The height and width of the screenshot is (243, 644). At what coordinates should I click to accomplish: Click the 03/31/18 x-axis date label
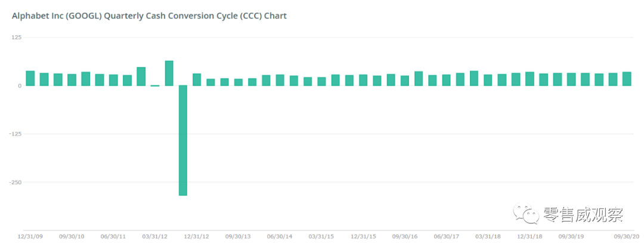coord(488,236)
